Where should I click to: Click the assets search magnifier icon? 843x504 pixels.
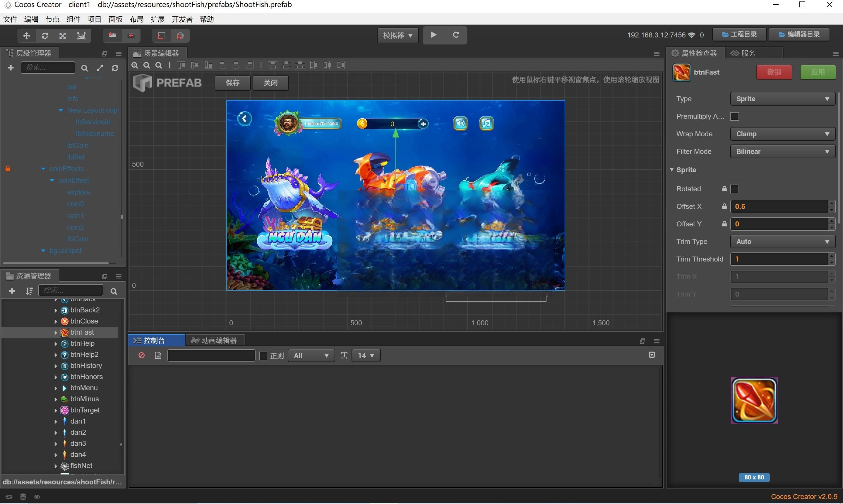tap(114, 291)
